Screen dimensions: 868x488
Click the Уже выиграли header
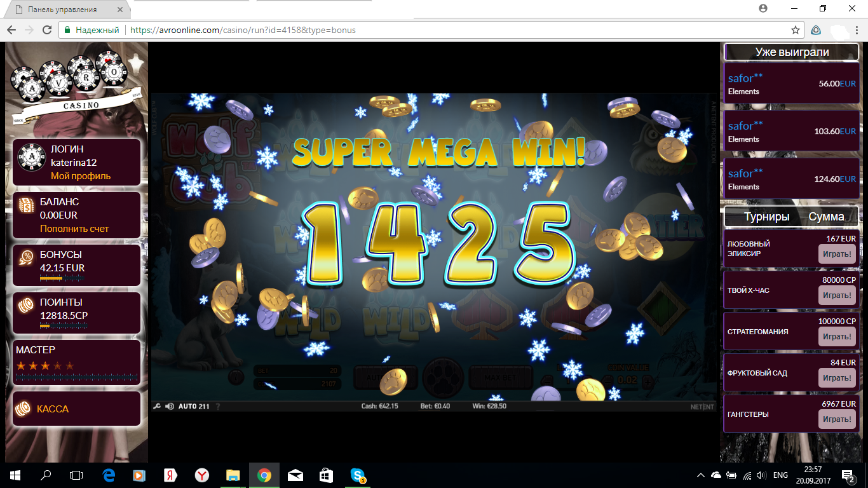point(792,52)
